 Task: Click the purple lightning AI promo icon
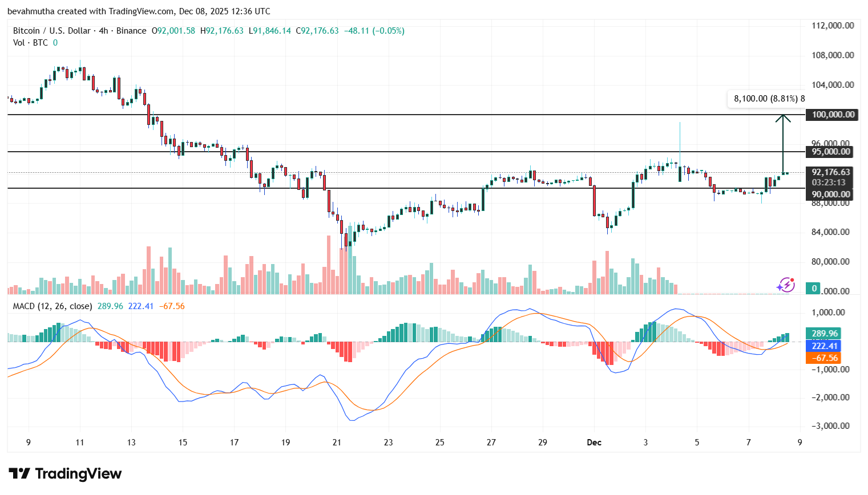pos(786,285)
